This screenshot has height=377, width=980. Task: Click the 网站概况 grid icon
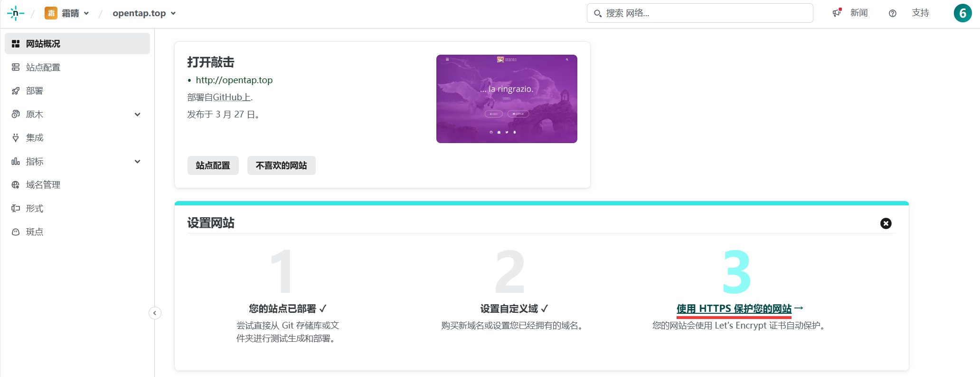(16, 44)
